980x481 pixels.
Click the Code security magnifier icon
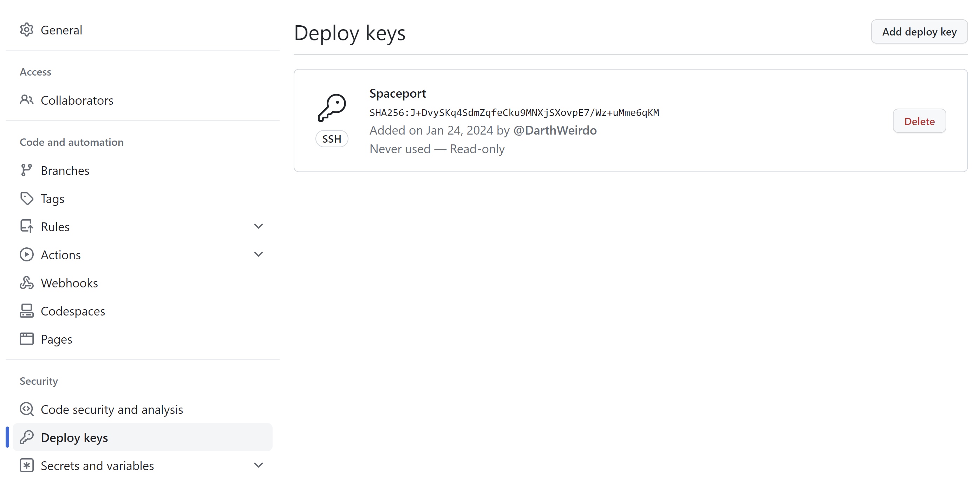[27, 409]
